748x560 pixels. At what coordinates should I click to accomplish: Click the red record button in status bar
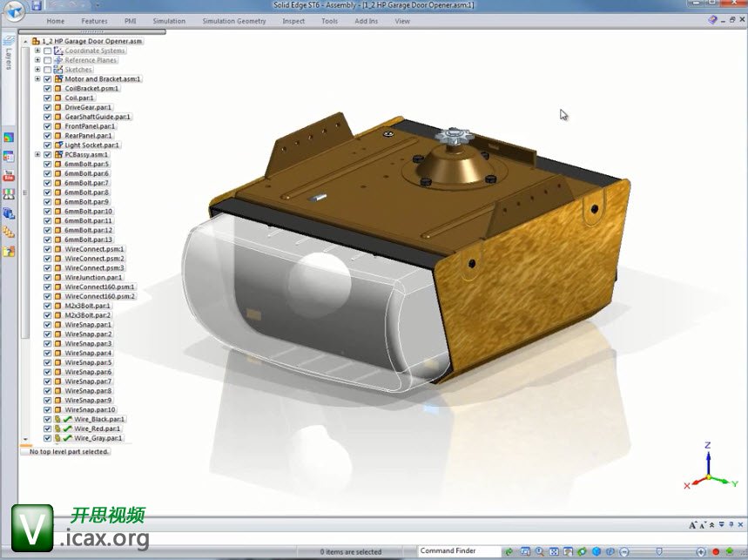coord(716,552)
